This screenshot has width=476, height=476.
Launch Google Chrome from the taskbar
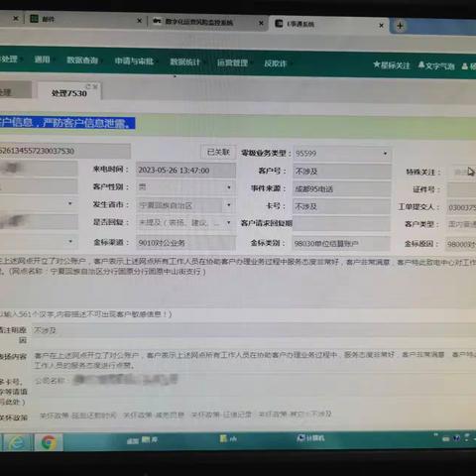49,442
